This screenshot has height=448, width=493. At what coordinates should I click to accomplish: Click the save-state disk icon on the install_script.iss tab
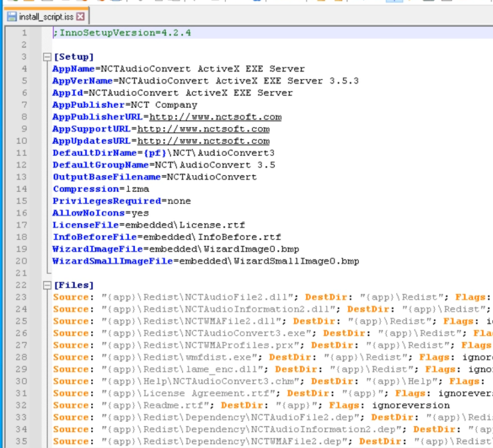pos(12,16)
